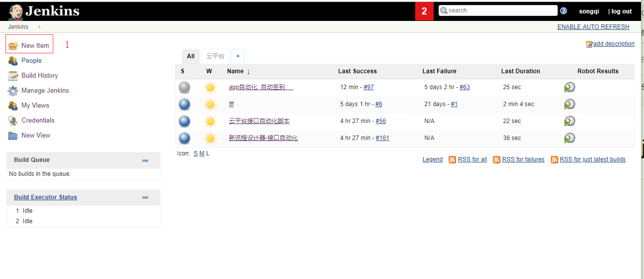Image resolution: width=644 pixels, height=279 pixels.
Task: Click the add description notepad icon
Action: tap(589, 44)
